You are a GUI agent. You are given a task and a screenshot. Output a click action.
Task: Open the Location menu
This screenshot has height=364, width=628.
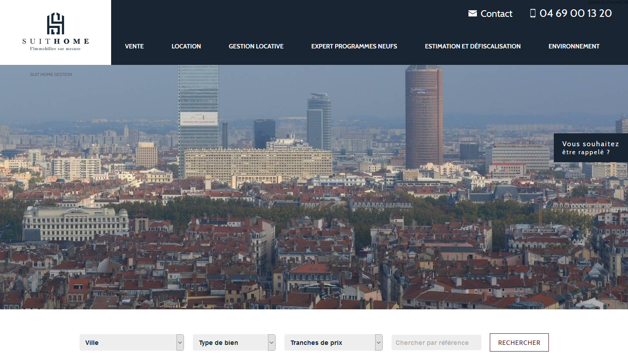click(x=186, y=46)
